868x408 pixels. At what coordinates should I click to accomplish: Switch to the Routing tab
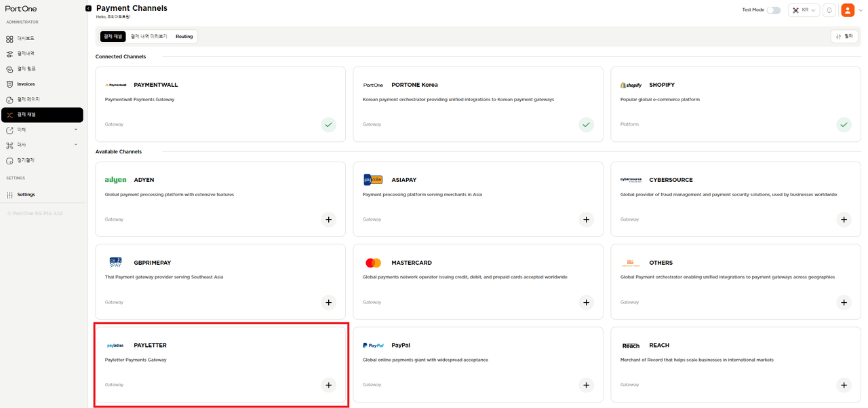point(184,37)
